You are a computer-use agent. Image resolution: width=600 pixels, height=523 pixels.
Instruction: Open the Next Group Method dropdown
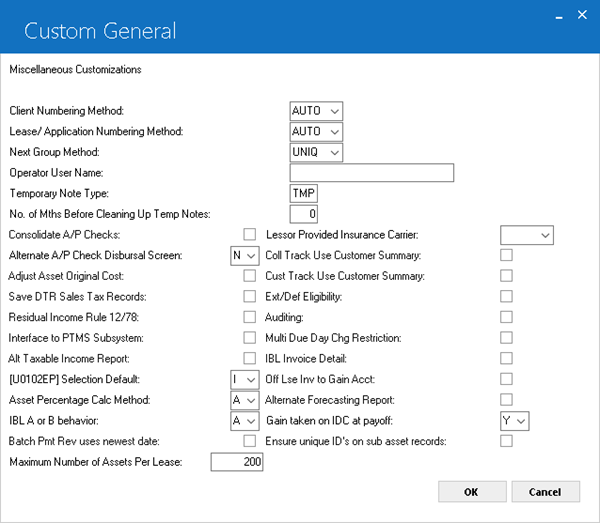[x=316, y=152]
